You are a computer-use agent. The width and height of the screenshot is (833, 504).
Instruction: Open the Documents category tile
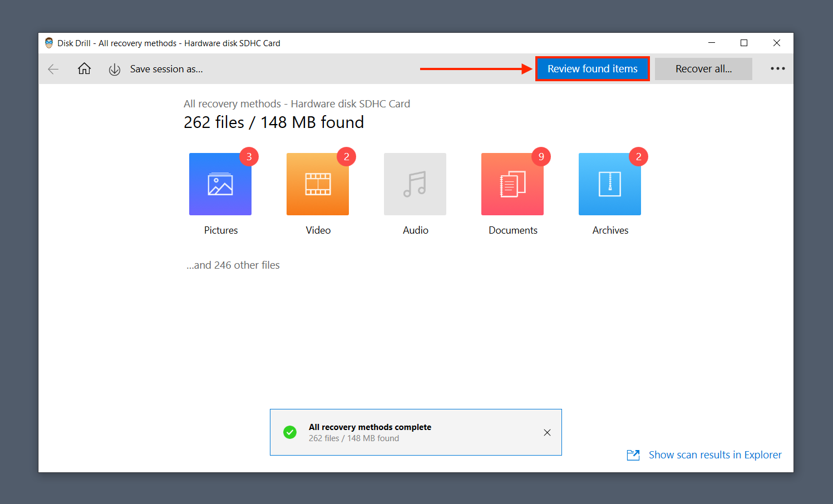click(x=512, y=184)
